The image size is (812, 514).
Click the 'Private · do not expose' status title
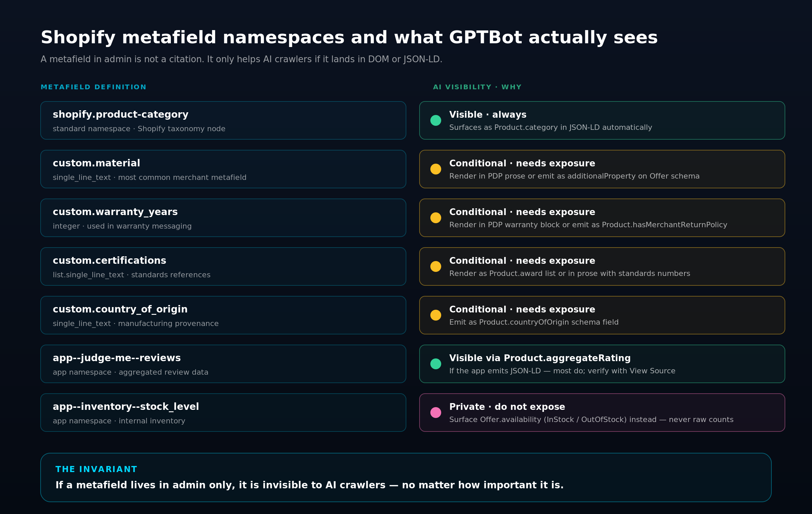click(x=507, y=407)
